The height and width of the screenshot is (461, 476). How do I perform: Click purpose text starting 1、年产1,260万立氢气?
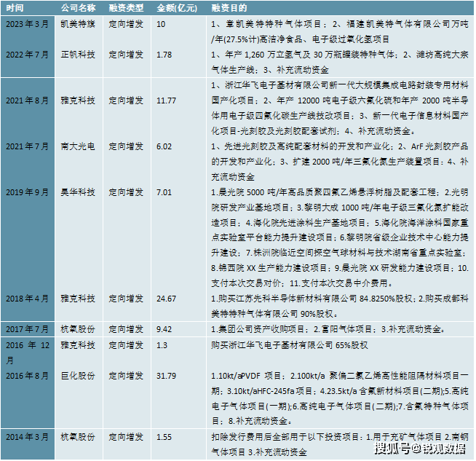click(340, 62)
